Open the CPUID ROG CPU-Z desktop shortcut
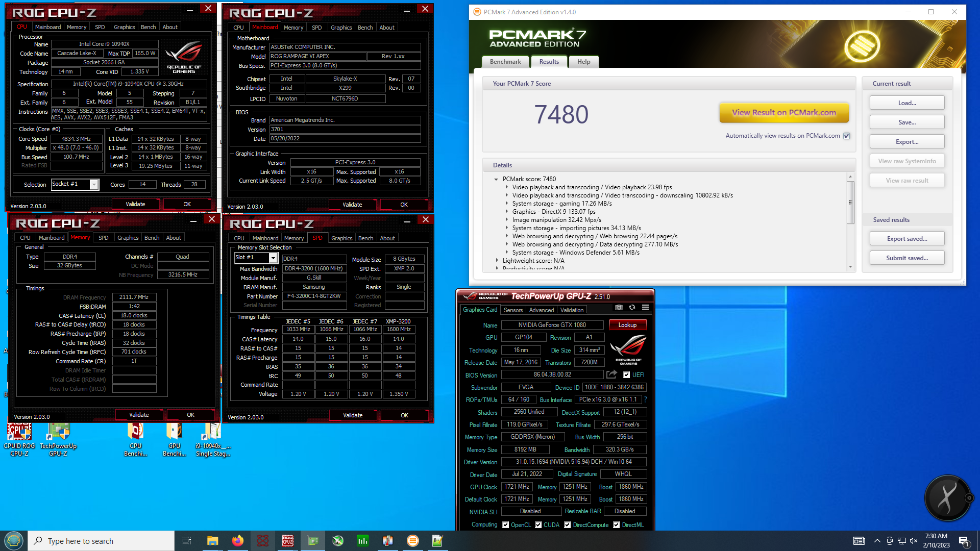Viewport: 980px width, 551px height. pos(19,440)
